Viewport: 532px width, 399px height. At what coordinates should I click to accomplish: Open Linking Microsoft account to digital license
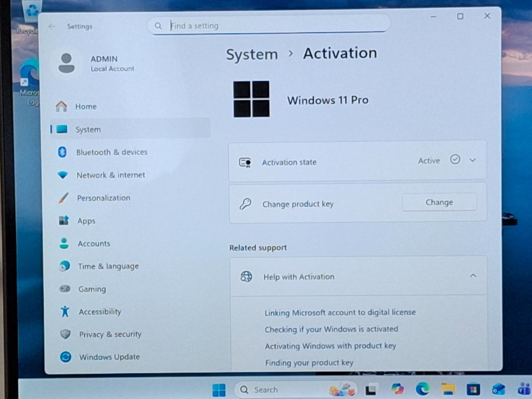[x=340, y=312]
